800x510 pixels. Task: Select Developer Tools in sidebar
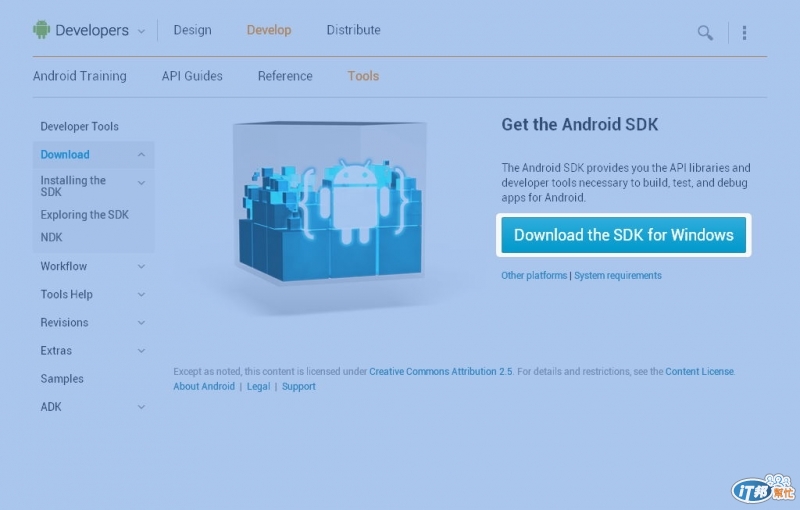[x=80, y=126]
